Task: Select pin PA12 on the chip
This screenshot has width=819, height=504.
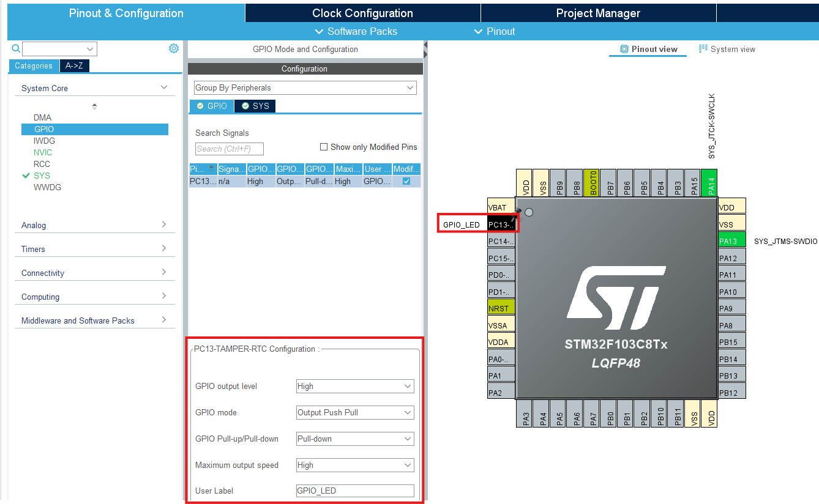Action: [x=732, y=258]
